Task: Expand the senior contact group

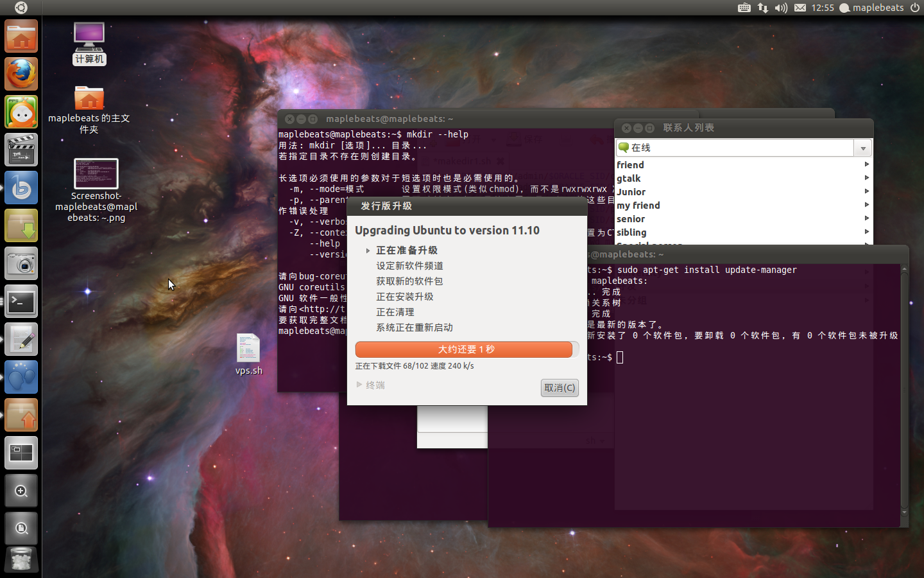Action: point(743,219)
